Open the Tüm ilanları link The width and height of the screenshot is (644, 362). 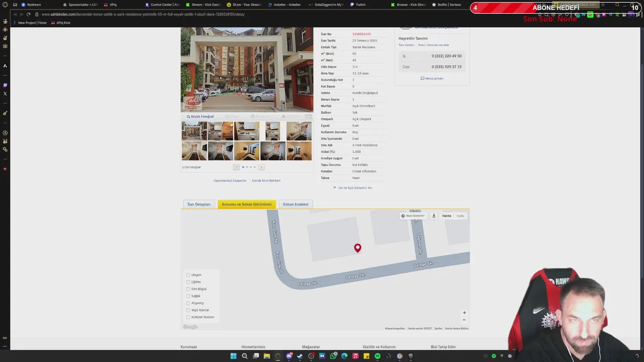(x=406, y=45)
